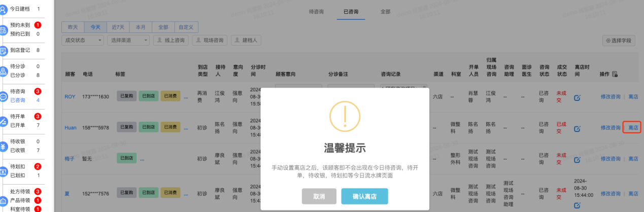Click the 今日建档 sidebar icon

(x=3, y=9)
